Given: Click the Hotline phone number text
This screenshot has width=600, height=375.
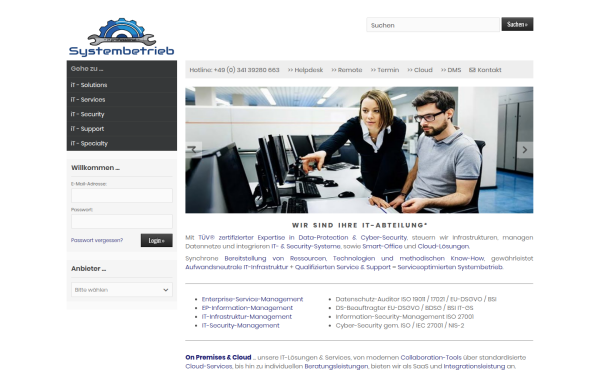Looking at the screenshot, I should coord(234,70).
